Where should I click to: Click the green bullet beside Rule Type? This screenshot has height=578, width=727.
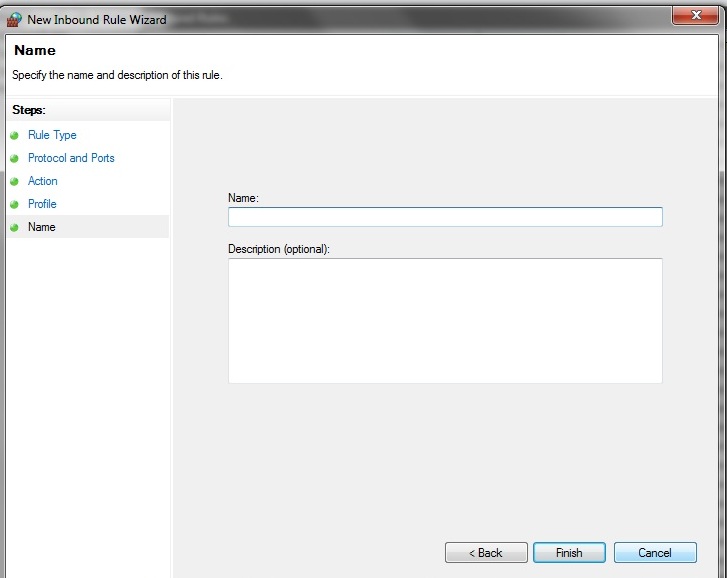tap(14, 135)
